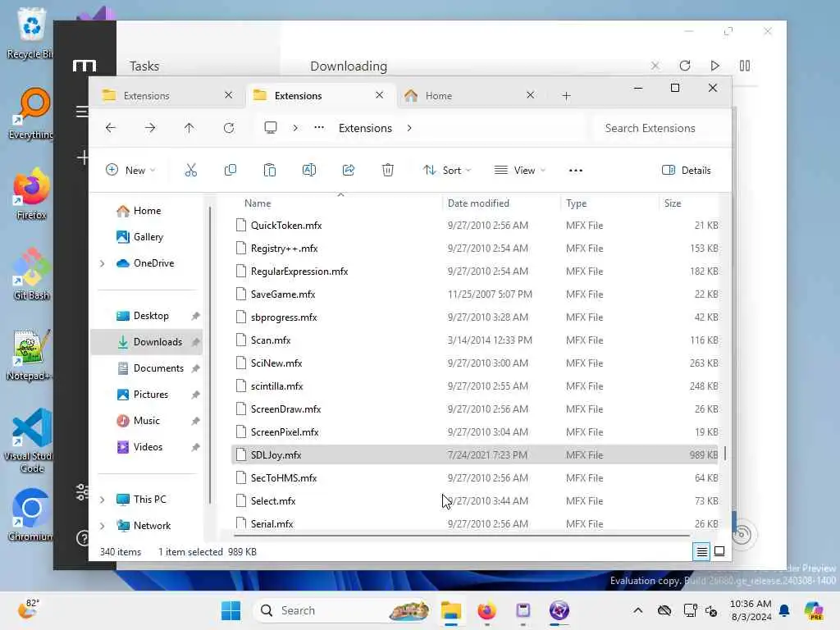Viewport: 840px width, 630px height.
Task: Go forward with the right arrow
Action: [x=150, y=128]
